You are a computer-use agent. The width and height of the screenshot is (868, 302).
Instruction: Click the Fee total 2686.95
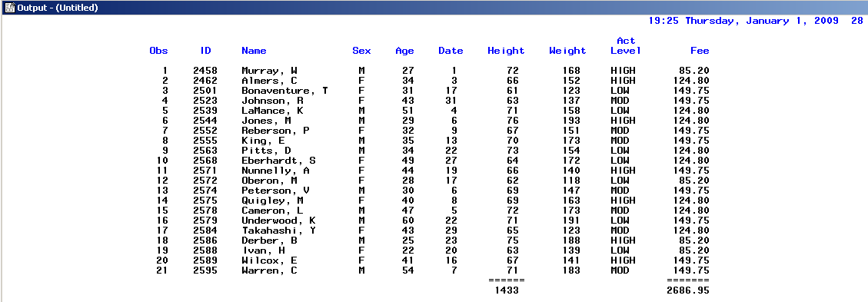coord(687,290)
